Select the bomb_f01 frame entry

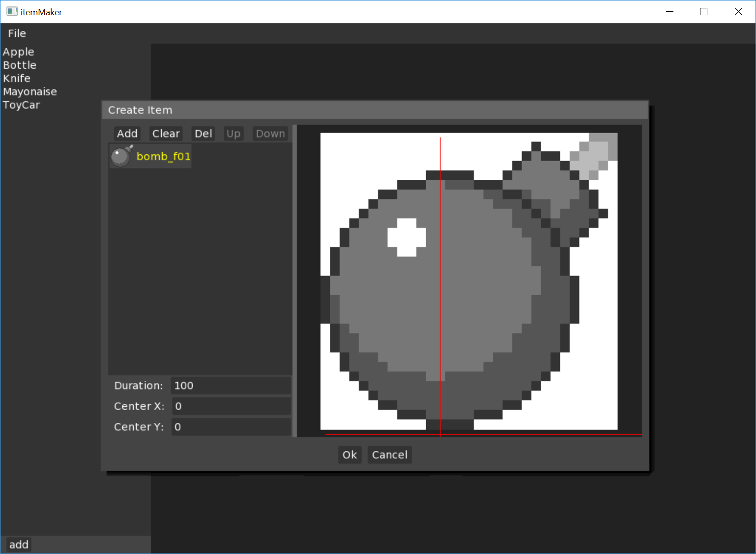pyautogui.click(x=163, y=157)
